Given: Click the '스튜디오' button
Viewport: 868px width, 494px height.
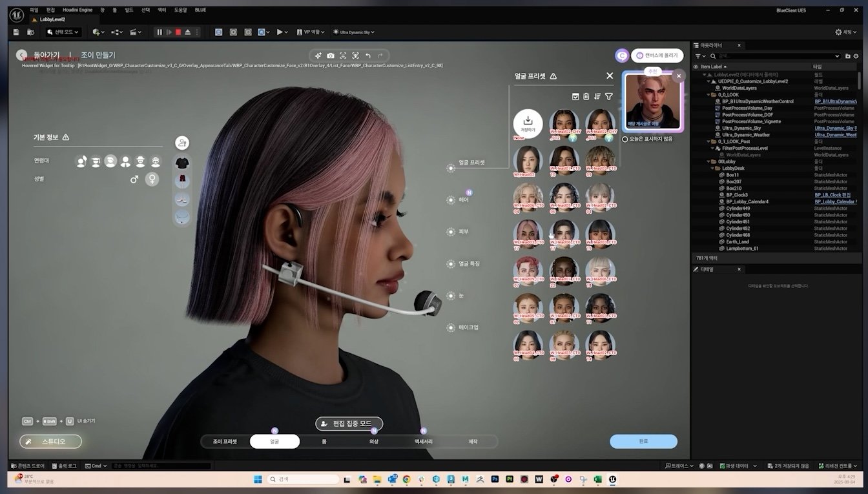Looking at the screenshot, I should [51, 442].
